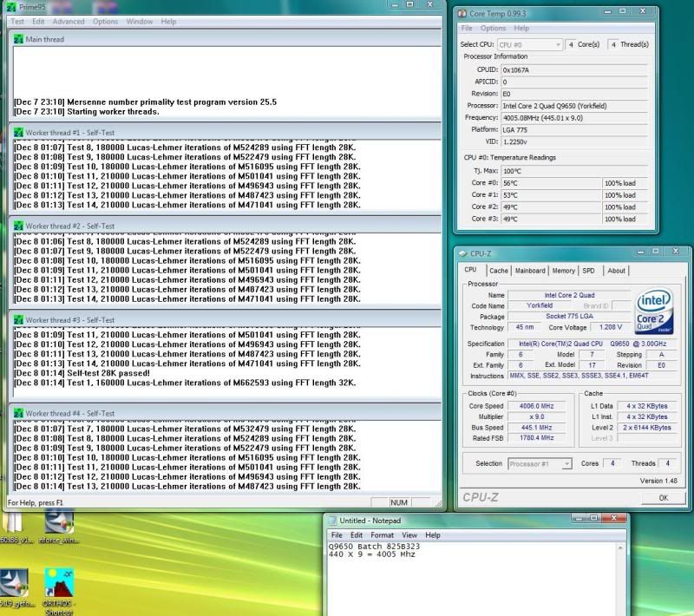Click the Processor name Intel Core 2 Quad Q9650
The image size is (694, 616).
(574, 106)
